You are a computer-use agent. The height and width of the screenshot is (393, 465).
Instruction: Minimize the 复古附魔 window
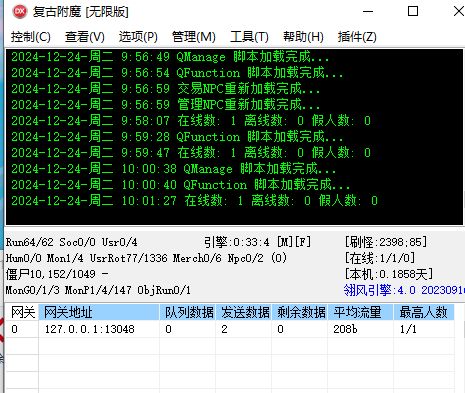[x=368, y=12]
